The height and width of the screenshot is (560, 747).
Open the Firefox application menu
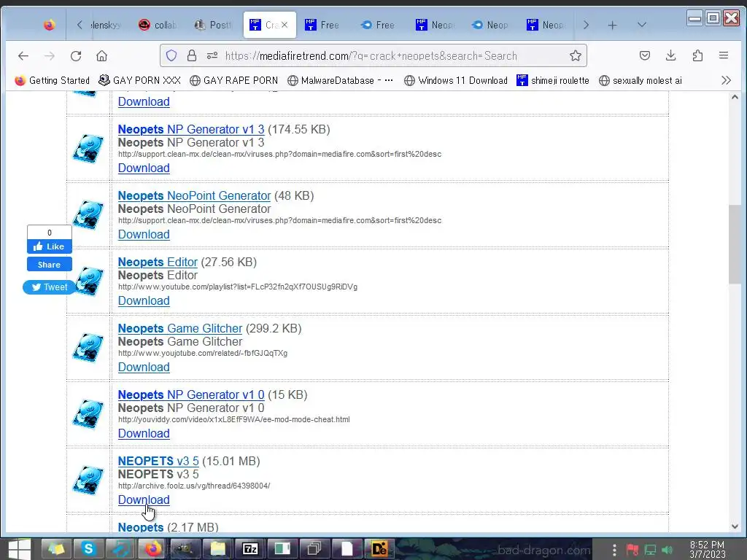click(x=723, y=55)
